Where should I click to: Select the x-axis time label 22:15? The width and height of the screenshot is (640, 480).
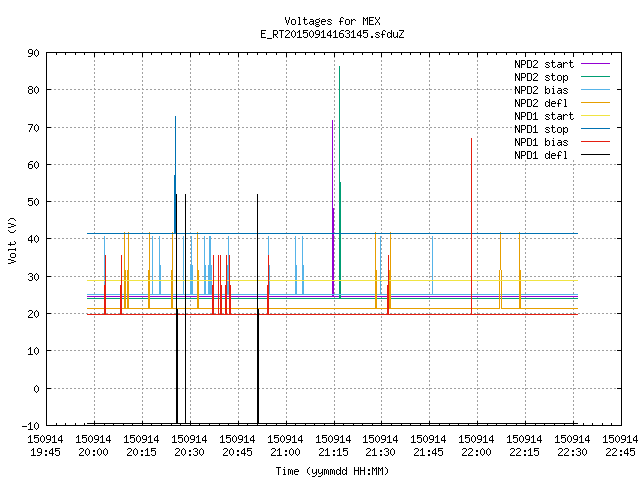524,452
